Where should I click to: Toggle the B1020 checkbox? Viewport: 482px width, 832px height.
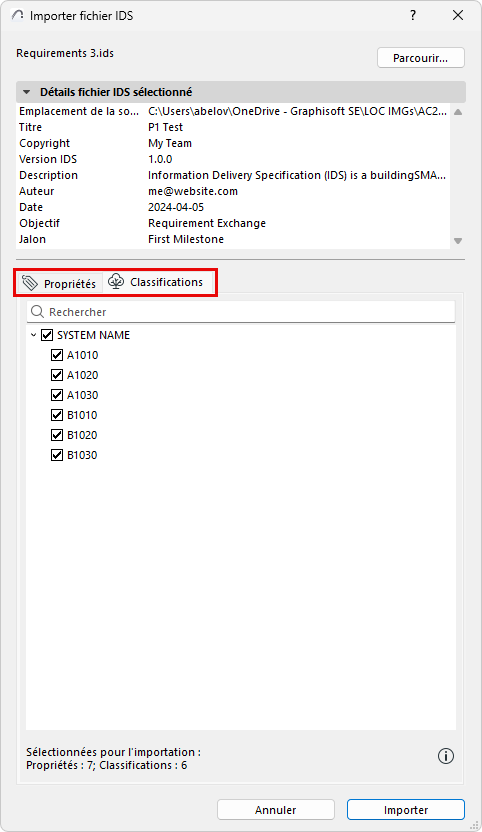coord(57,435)
